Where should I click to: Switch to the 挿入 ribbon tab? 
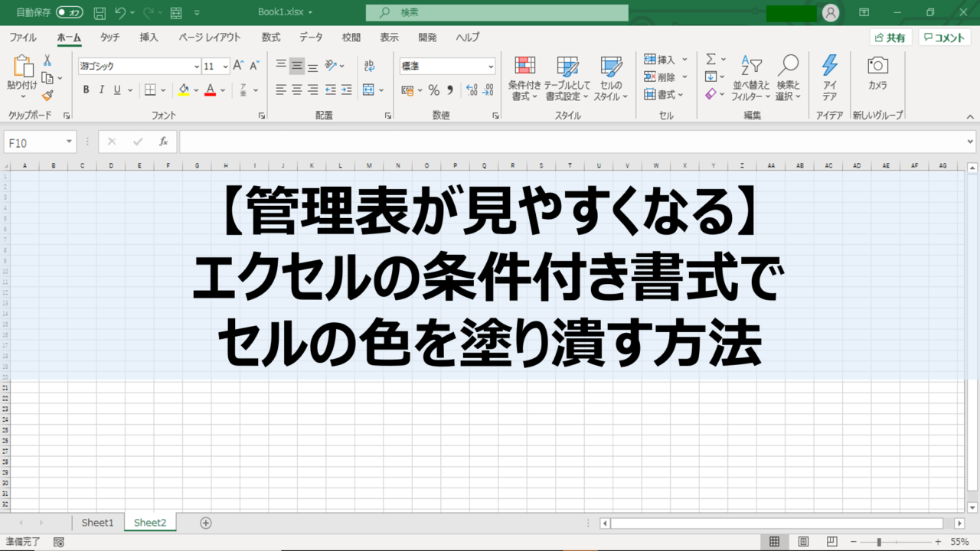coord(149,37)
